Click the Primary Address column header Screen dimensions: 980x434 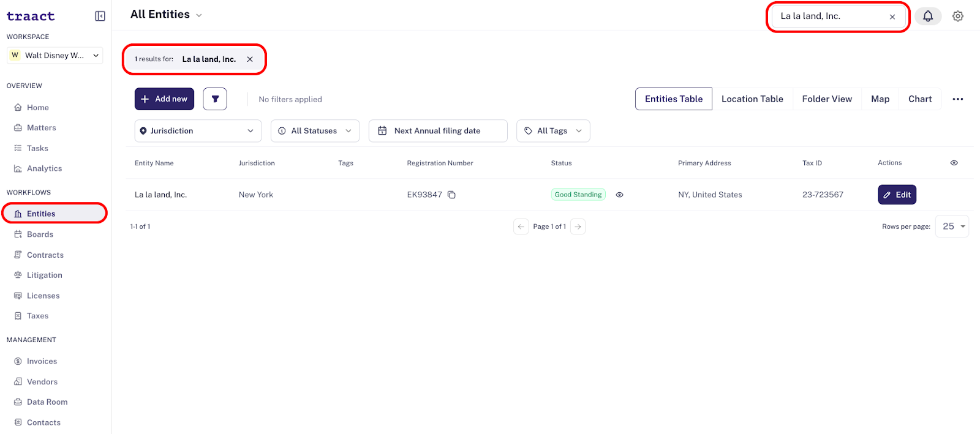(704, 163)
